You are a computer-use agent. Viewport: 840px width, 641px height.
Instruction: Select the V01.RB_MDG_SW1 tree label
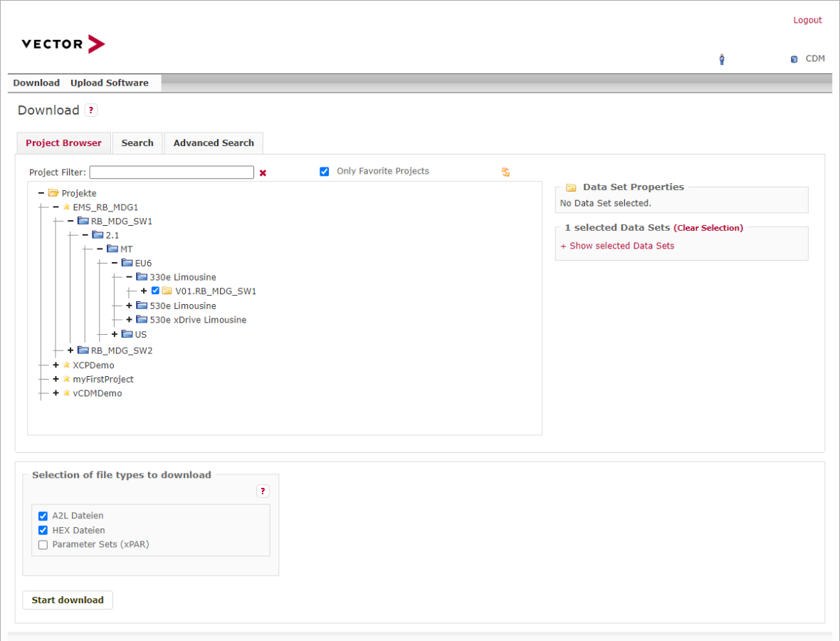point(216,291)
